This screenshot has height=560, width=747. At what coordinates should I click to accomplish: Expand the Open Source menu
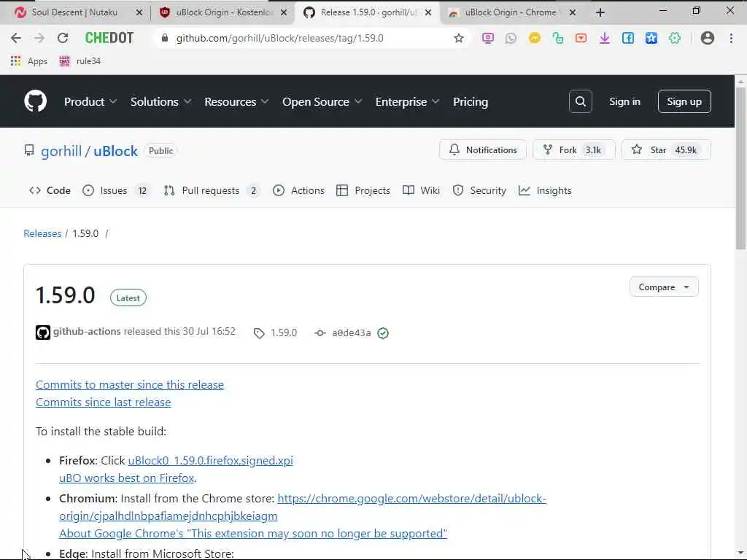[322, 101]
